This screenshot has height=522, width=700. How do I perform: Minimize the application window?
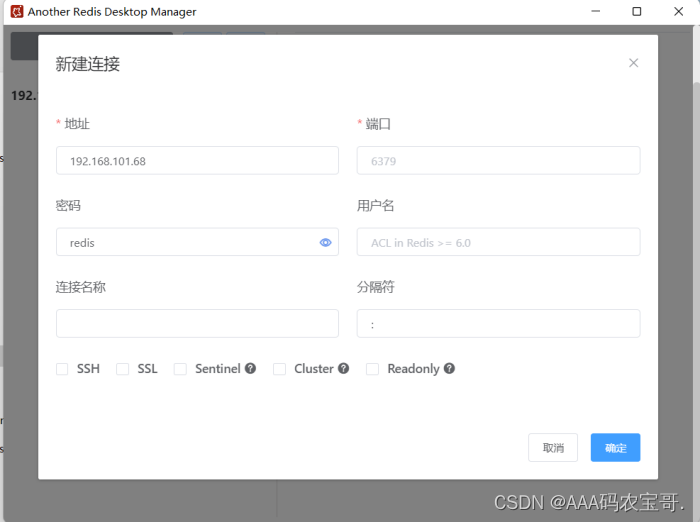(x=596, y=12)
